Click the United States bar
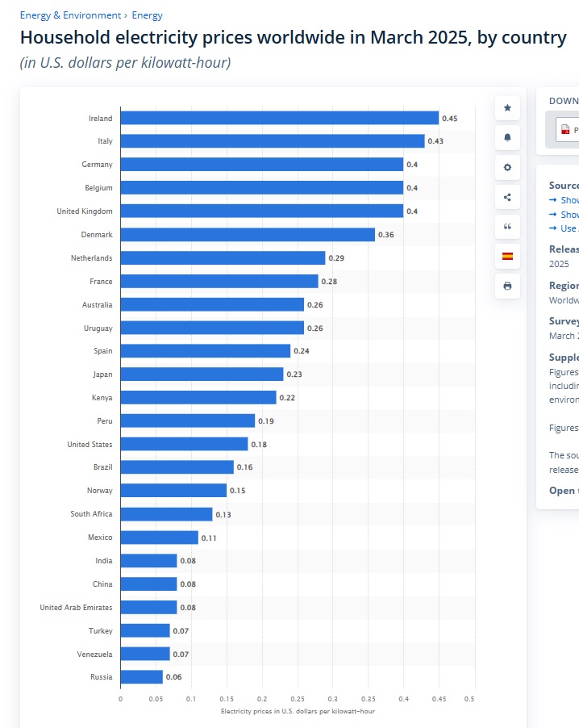Viewport: 579px width, 728px height. coord(184,445)
